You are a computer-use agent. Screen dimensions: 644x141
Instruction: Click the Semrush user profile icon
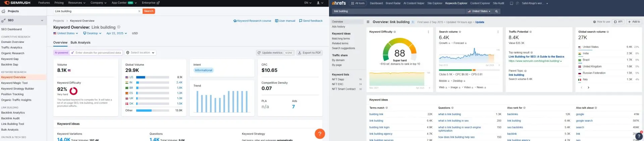point(320,3)
